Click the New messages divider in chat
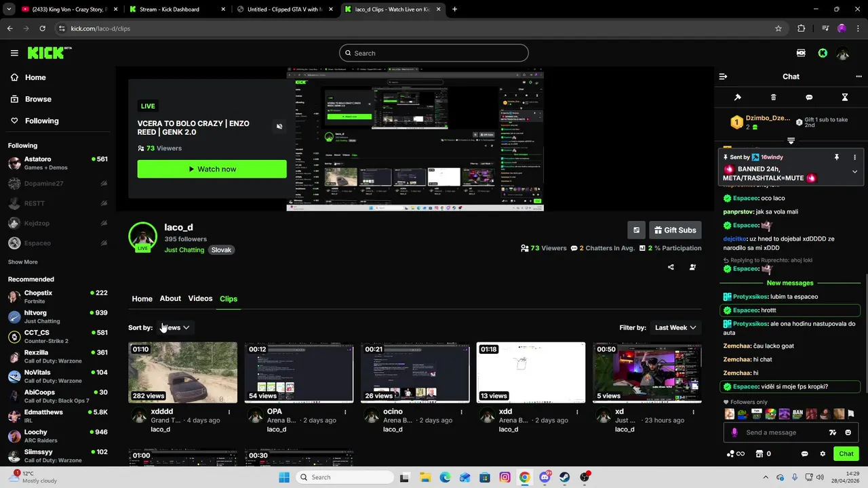The height and width of the screenshot is (488, 868). [790, 283]
